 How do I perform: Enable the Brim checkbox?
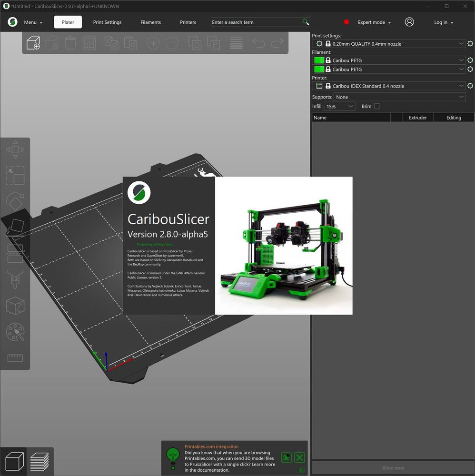point(377,107)
